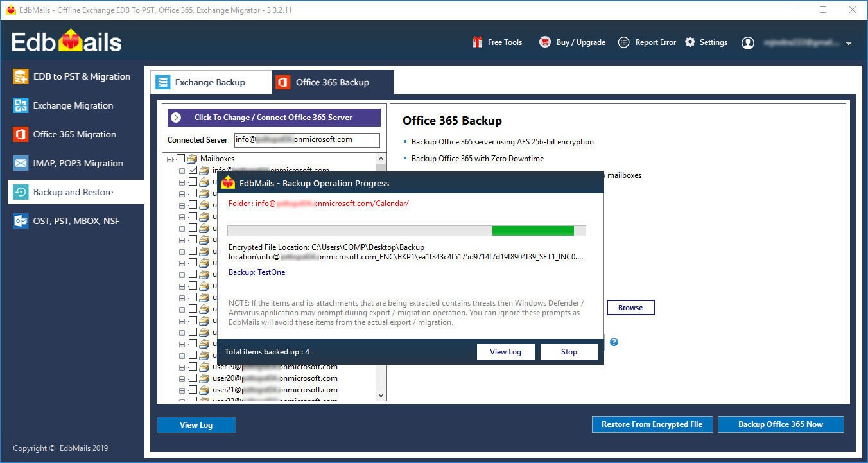Viewport: 868px width, 463px height.
Task: Click mailbox tree scrollbar down arrow
Action: point(381,396)
